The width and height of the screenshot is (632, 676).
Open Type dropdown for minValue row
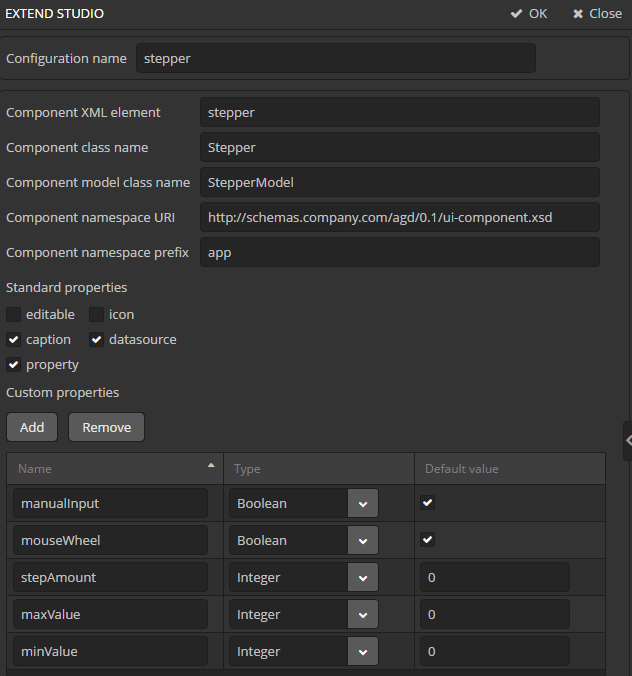tap(363, 652)
